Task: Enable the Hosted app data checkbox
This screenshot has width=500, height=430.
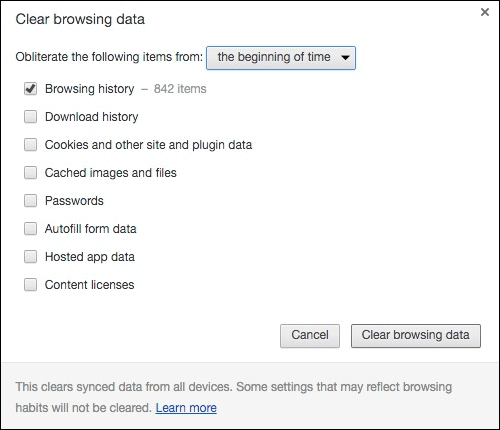Action: pos(30,257)
